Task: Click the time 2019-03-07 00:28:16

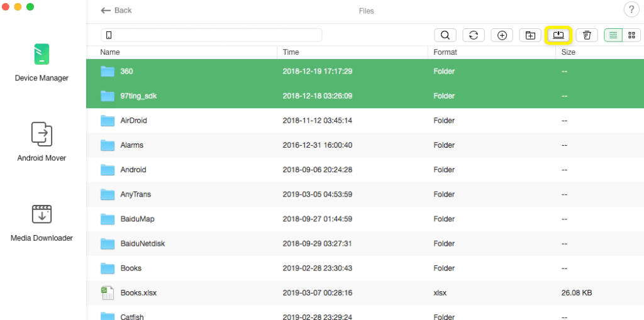Action: pyautogui.click(x=318, y=293)
